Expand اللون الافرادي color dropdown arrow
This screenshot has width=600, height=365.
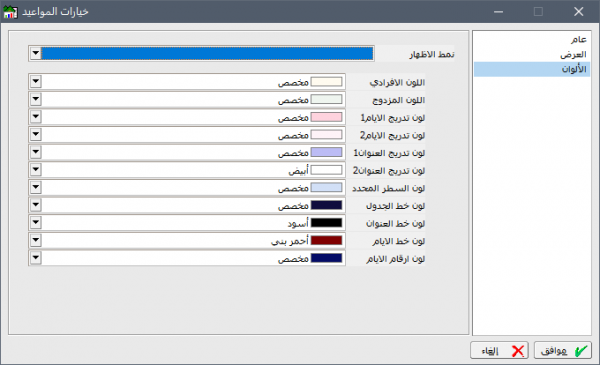[x=36, y=81]
